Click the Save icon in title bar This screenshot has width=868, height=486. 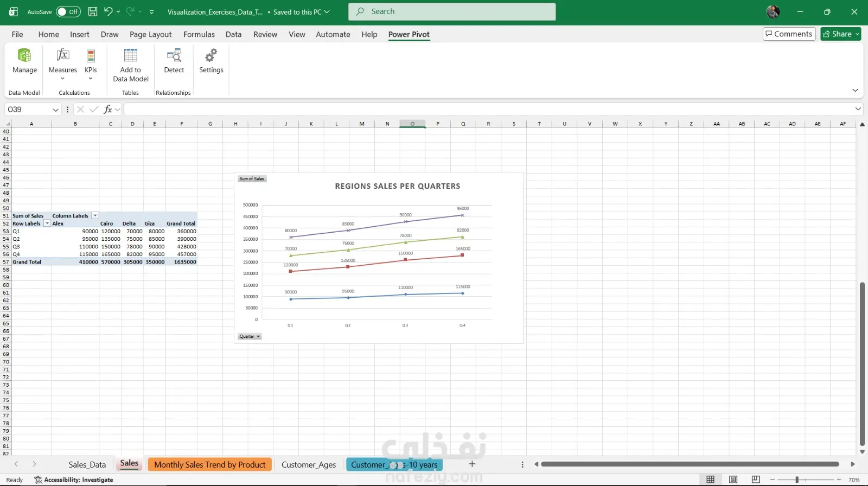pos(93,11)
